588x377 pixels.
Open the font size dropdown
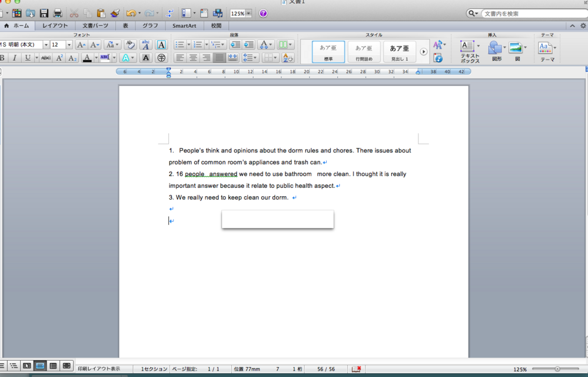[x=69, y=45]
